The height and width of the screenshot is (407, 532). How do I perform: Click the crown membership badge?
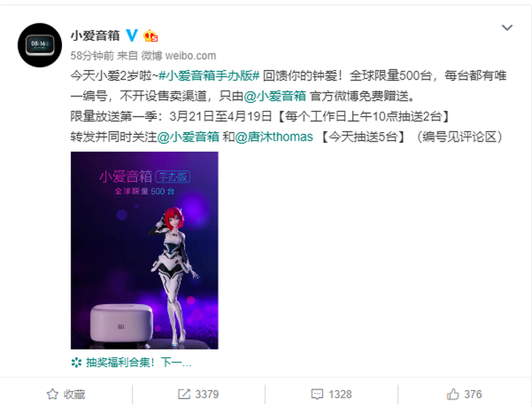tap(150, 36)
